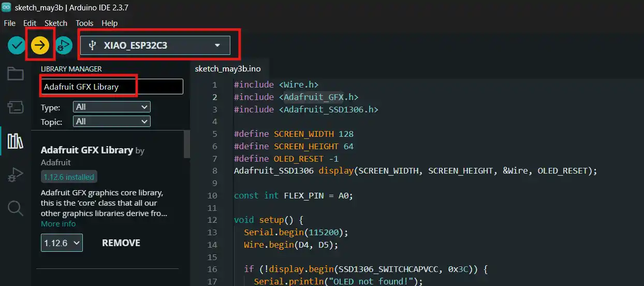Click '#include <Wire.h>' code line

pos(276,84)
